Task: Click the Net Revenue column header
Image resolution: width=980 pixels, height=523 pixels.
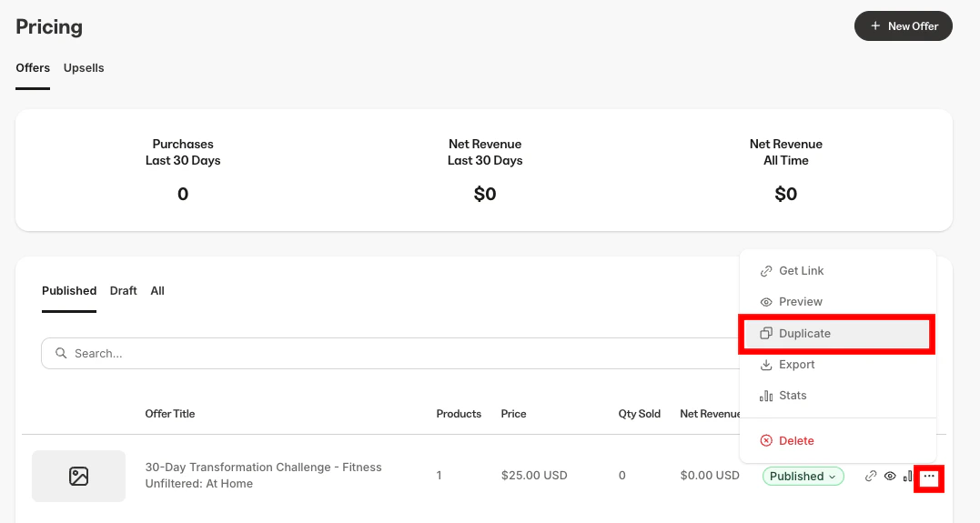Action: coord(710,414)
